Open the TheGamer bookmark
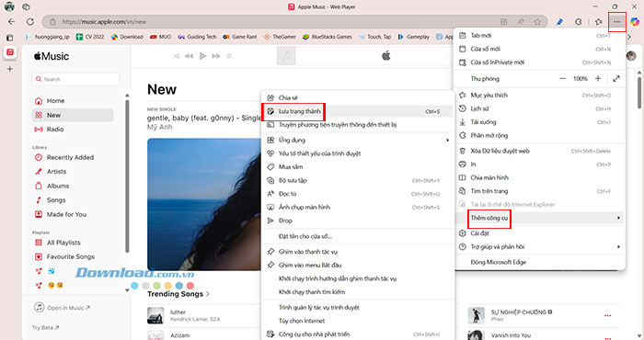The image size is (644, 340). pyautogui.click(x=280, y=37)
